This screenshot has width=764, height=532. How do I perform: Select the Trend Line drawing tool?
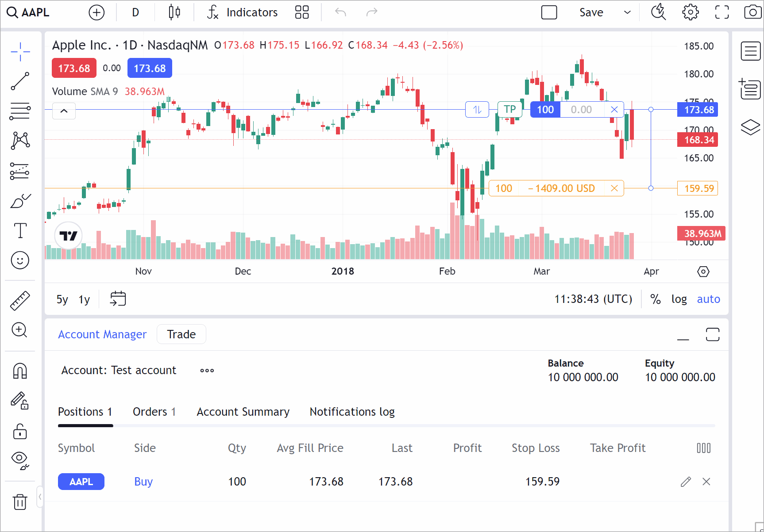[x=20, y=81]
